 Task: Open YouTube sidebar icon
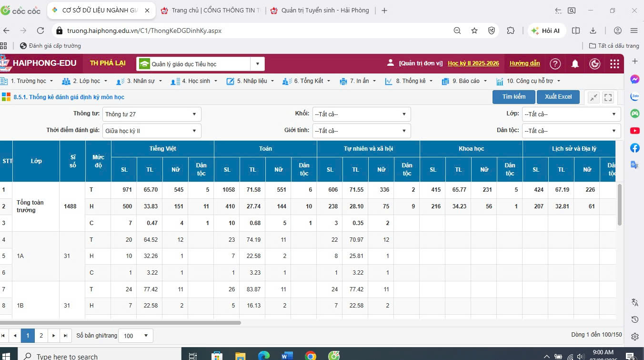pos(635,131)
